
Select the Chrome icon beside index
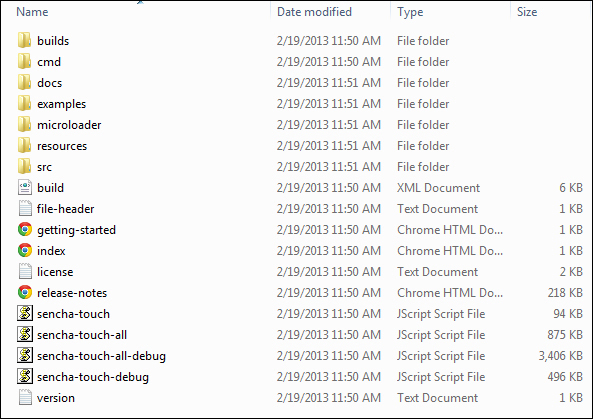(x=25, y=250)
